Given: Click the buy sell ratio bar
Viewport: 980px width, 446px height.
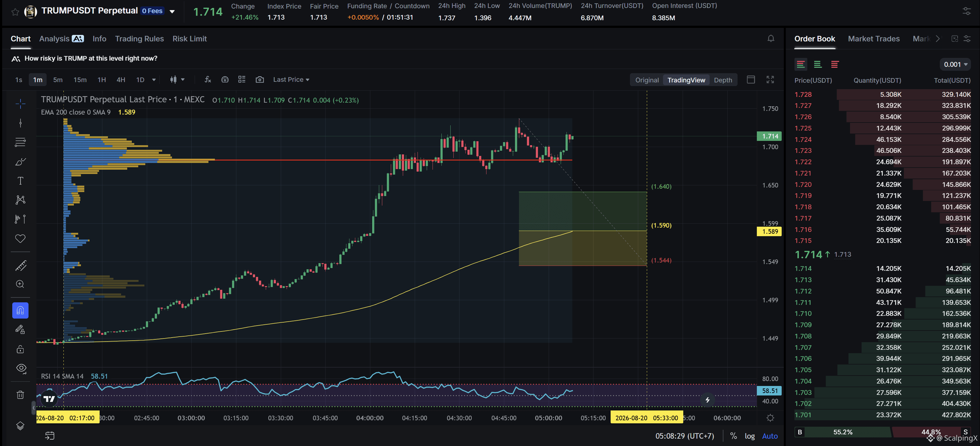Looking at the screenshot, I should (883, 432).
